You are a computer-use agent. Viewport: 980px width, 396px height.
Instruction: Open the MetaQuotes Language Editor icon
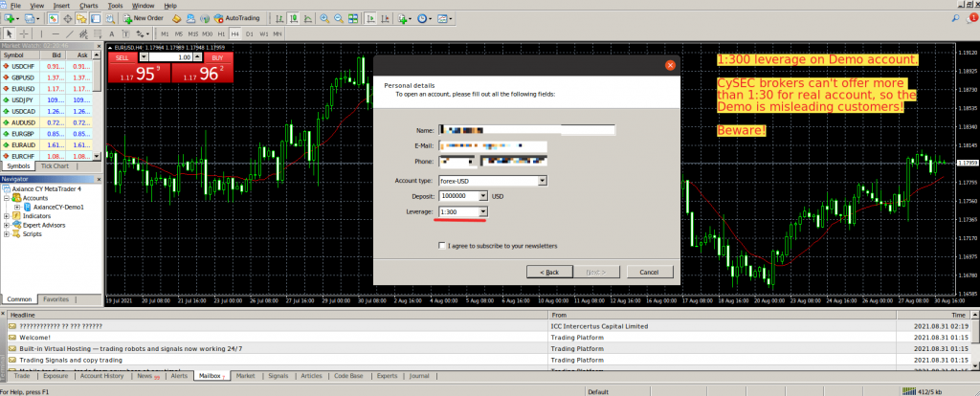coord(177,18)
